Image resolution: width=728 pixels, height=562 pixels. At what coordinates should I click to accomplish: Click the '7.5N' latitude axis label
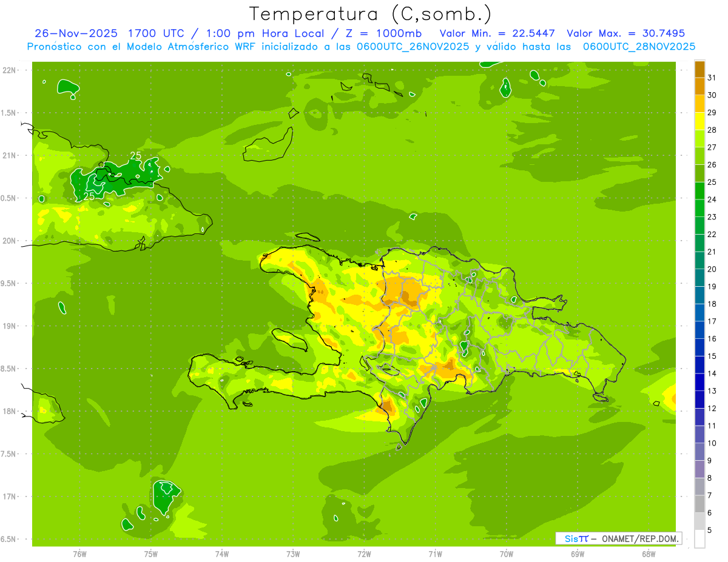[9, 454]
